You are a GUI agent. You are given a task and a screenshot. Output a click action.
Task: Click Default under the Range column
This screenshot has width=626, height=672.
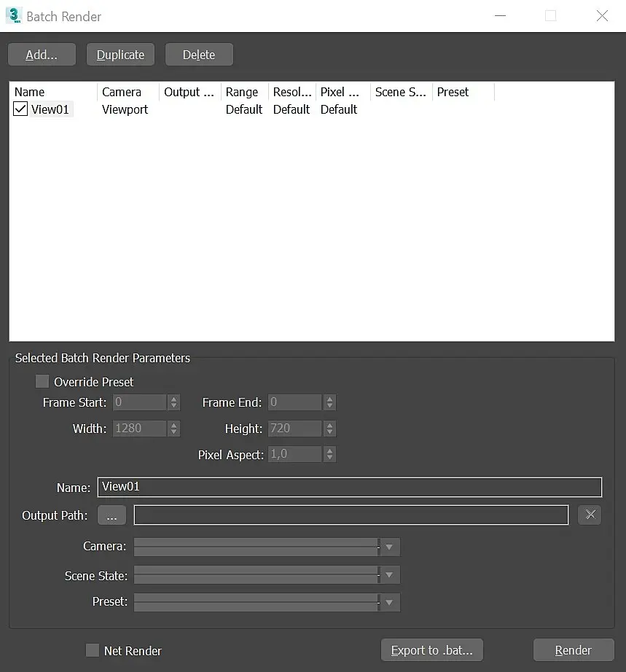(x=244, y=109)
